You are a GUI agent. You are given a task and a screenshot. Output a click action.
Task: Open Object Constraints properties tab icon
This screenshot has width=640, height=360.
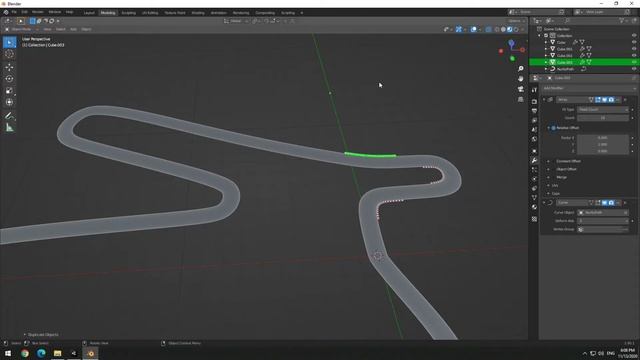pyautogui.click(x=534, y=188)
